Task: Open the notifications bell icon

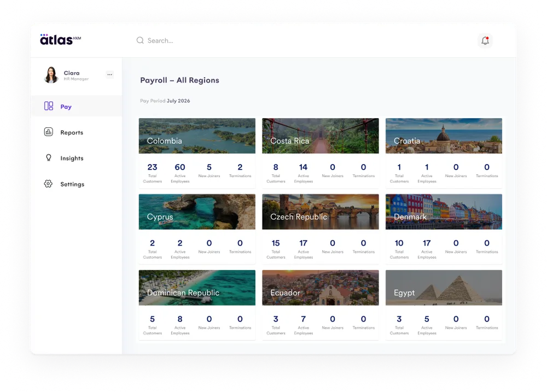Action: [x=485, y=41]
